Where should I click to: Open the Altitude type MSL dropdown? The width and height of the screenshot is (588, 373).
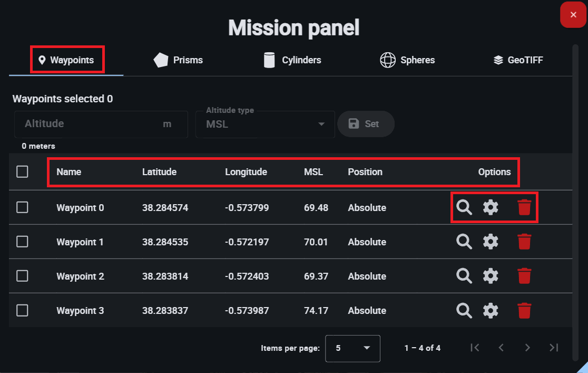[265, 125]
